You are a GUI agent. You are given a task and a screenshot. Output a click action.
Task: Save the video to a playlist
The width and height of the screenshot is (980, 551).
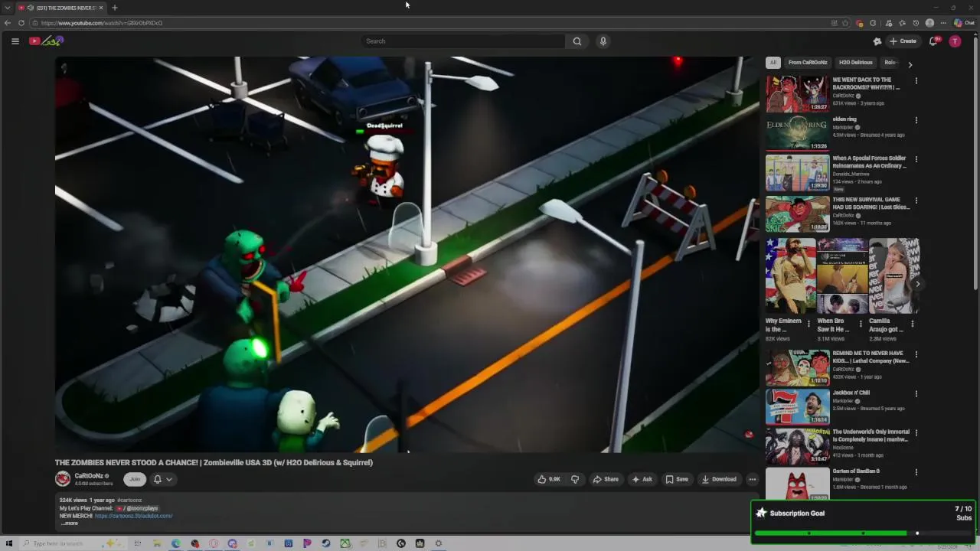[x=676, y=479]
